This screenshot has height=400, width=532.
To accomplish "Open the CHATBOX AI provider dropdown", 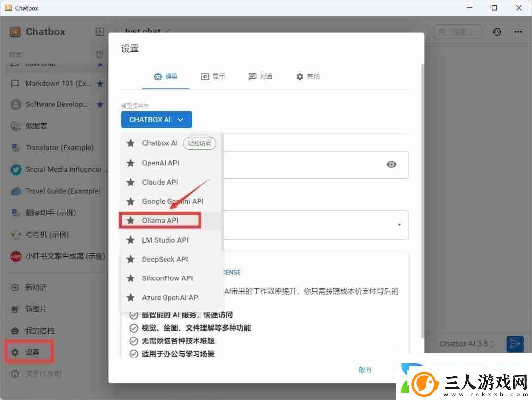I will 157,120.
